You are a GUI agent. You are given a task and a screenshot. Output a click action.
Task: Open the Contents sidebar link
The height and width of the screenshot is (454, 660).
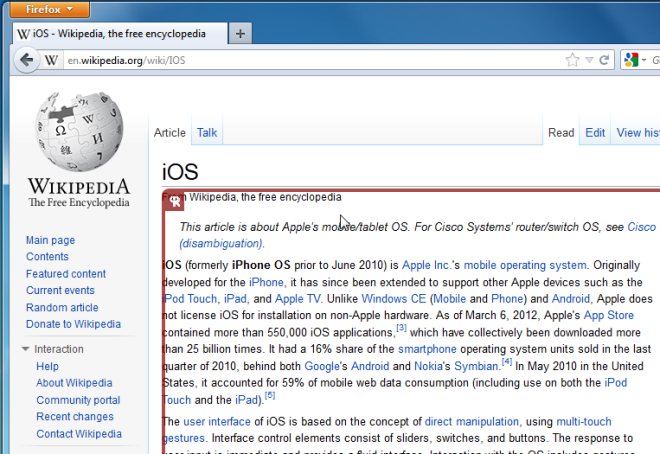click(47, 257)
